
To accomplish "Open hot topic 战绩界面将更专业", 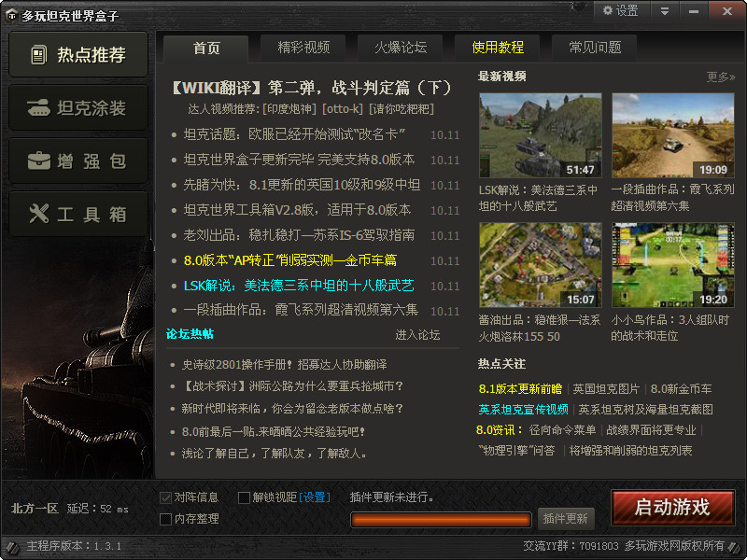I will 651,430.
